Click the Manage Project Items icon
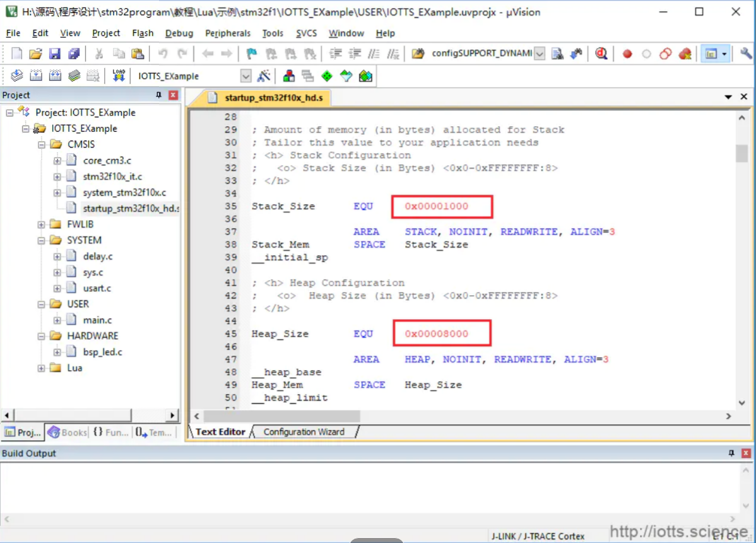The image size is (756, 543). pos(289,76)
